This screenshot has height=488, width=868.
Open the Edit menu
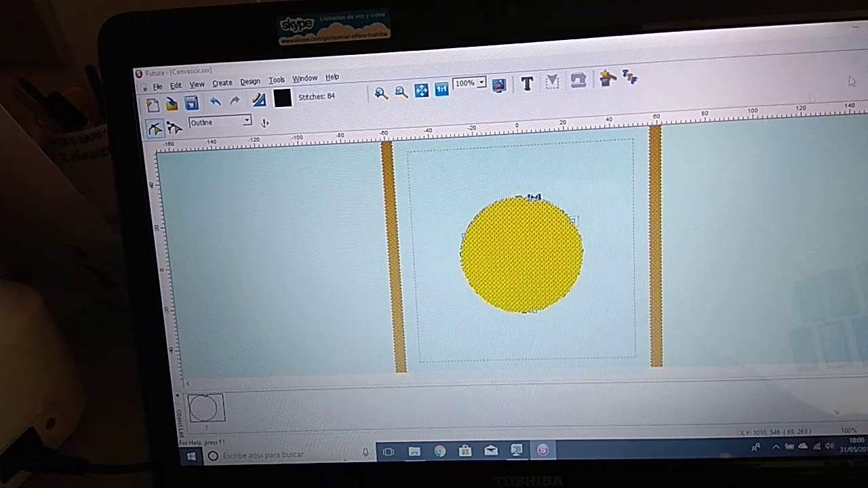tap(176, 85)
